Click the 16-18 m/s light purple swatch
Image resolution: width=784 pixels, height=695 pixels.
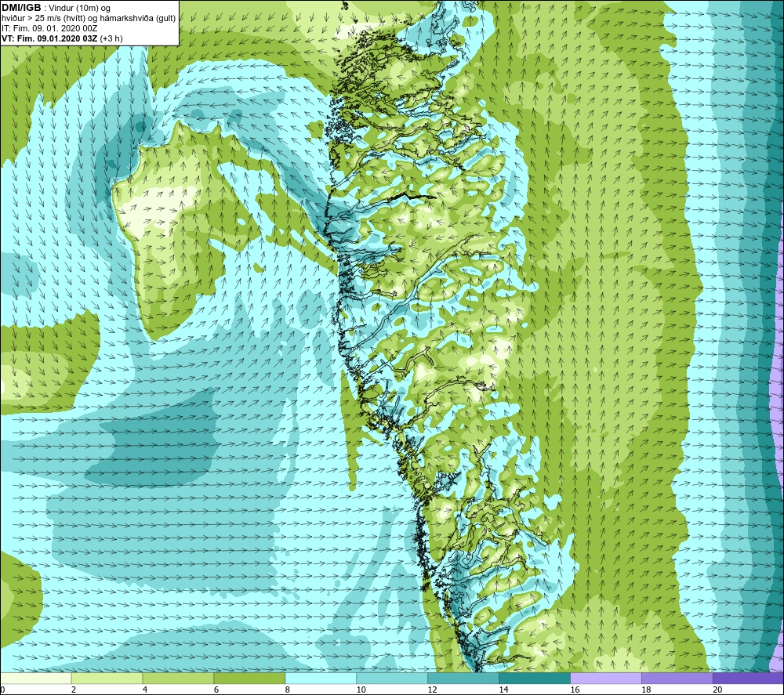[606, 678]
